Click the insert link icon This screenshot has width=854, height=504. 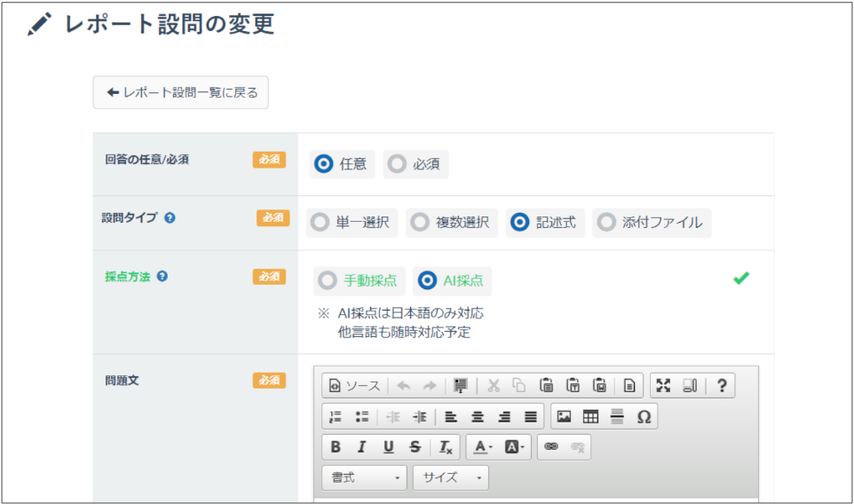point(551,447)
